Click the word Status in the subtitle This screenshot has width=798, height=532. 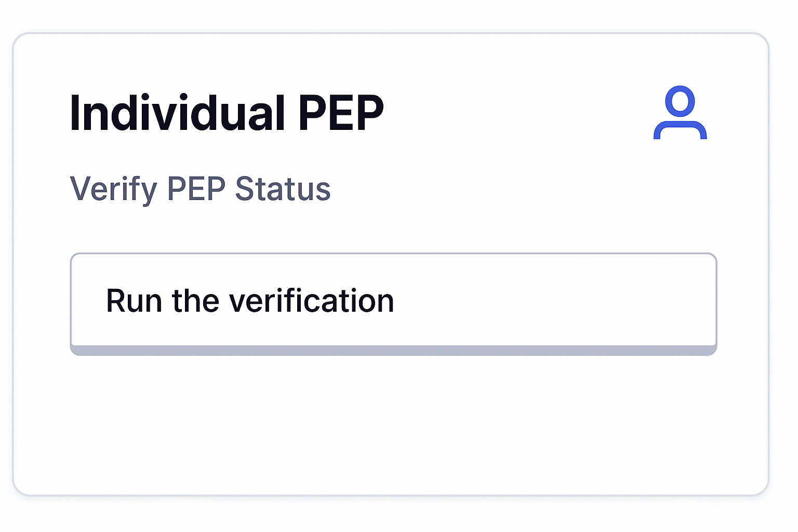point(283,189)
